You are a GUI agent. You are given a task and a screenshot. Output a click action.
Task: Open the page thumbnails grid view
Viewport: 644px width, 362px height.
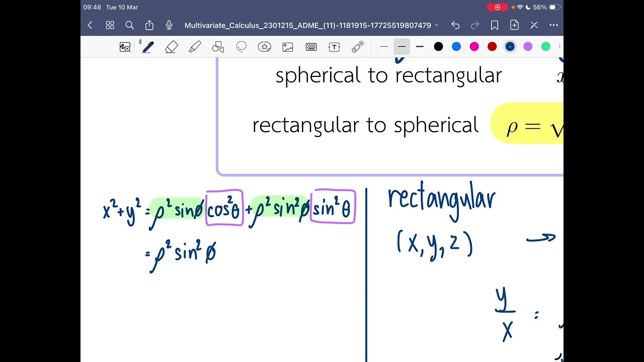click(110, 25)
